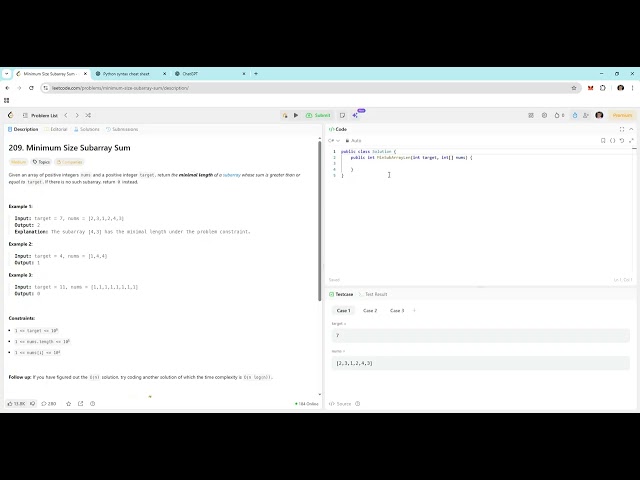Click the help icon beside Source
This screenshot has height=480, width=640.
358,404
